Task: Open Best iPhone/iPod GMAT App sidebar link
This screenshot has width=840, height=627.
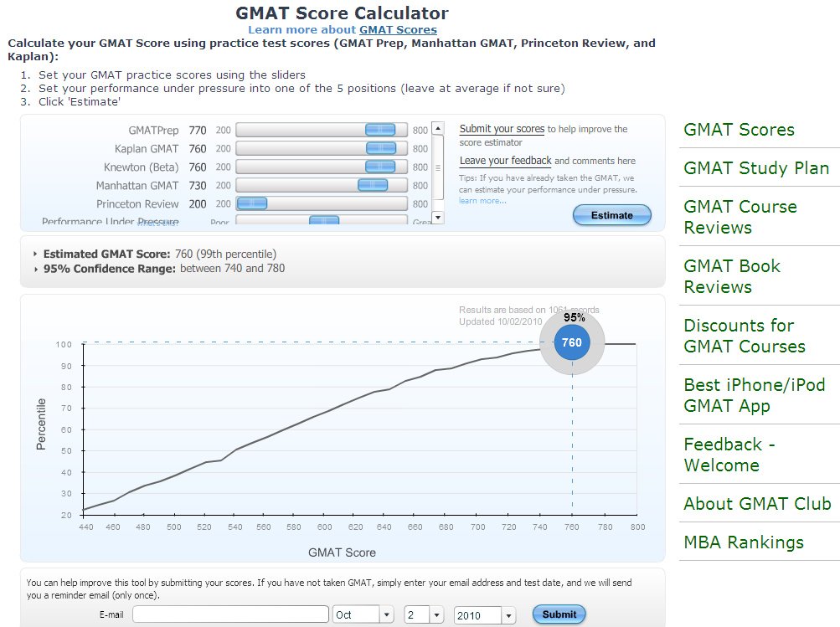Action: (755, 395)
